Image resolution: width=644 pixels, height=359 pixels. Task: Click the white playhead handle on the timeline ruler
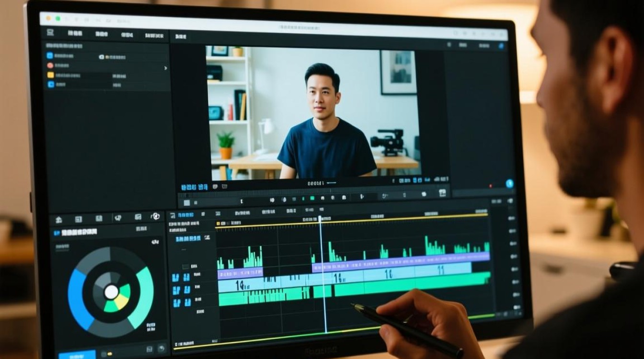[320, 219]
